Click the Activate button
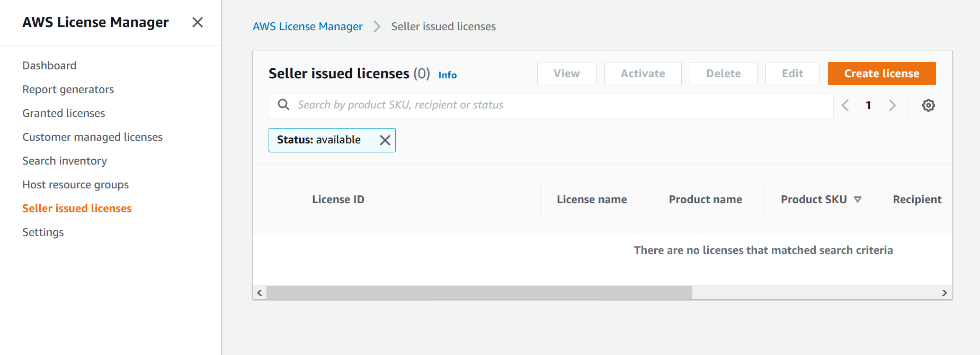 pos(643,74)
